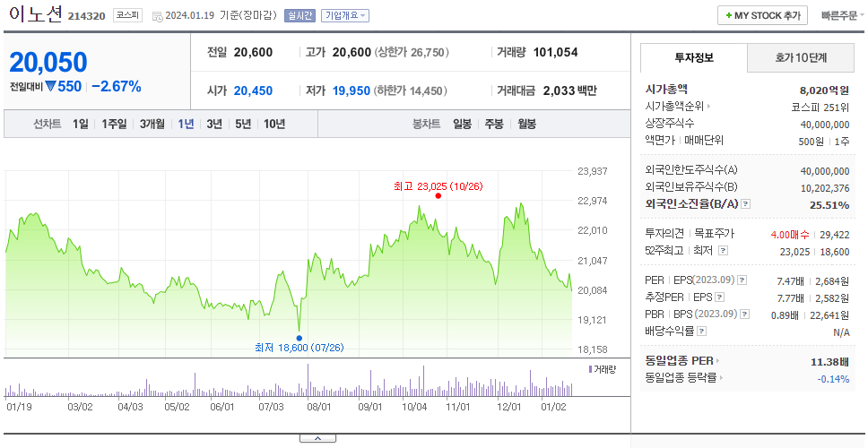The image size is (868, 448).
Task: Click the 하한가 14,450 text
Action: tap(411, 90)
